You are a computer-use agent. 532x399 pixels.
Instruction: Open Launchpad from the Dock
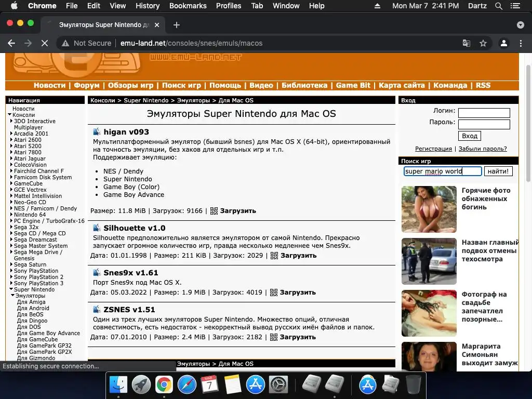pos(141,385)
